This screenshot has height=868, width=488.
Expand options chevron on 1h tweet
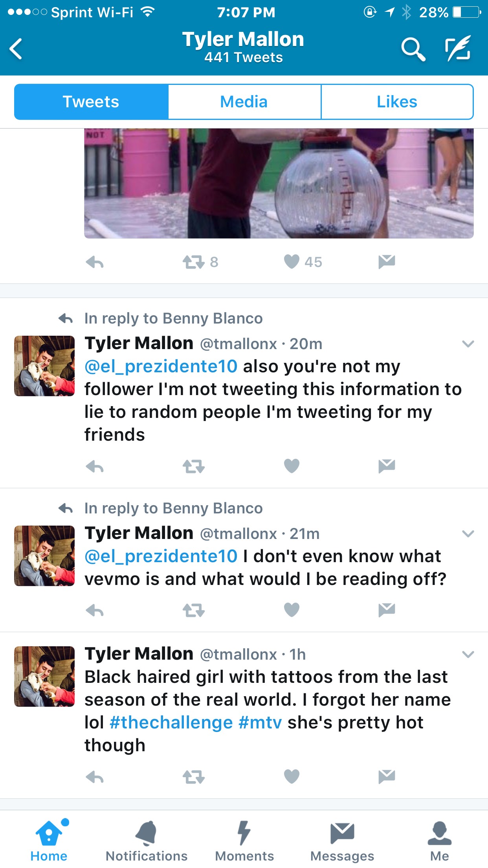point(468,655)
